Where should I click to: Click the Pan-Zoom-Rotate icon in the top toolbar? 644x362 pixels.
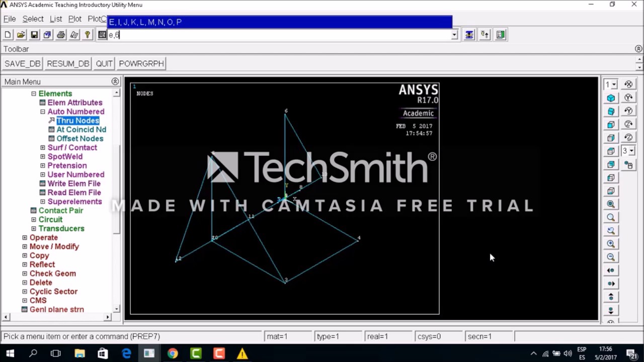pyautogui.click(x=47, y=35)
